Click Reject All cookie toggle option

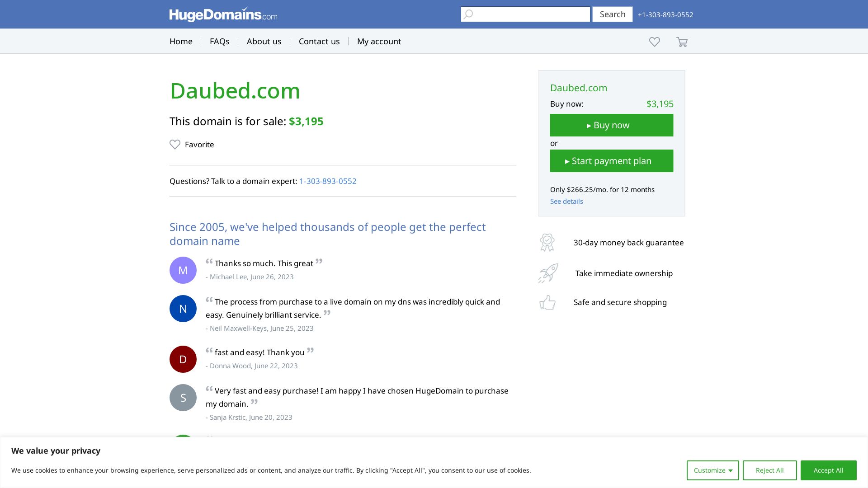769,470
